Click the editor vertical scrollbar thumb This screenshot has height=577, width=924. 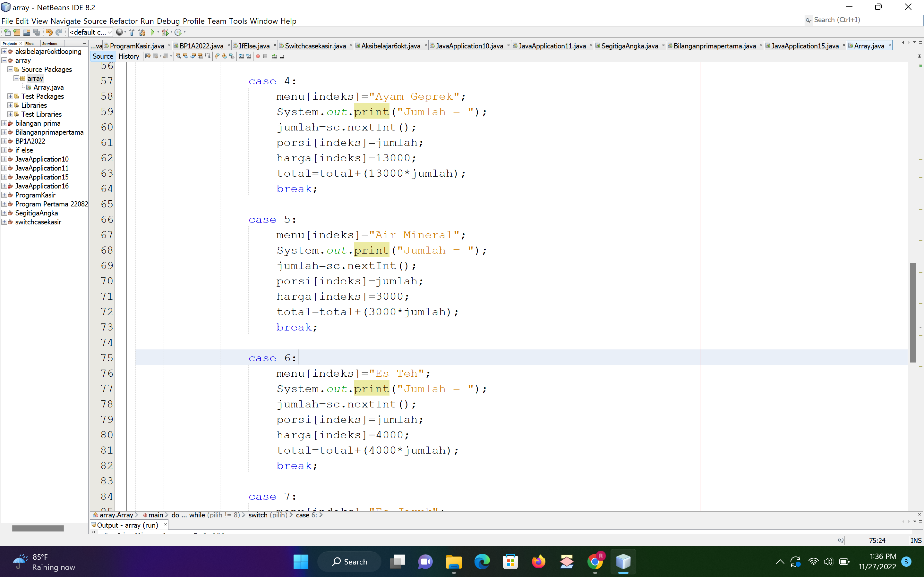click(x=913, y=312)
